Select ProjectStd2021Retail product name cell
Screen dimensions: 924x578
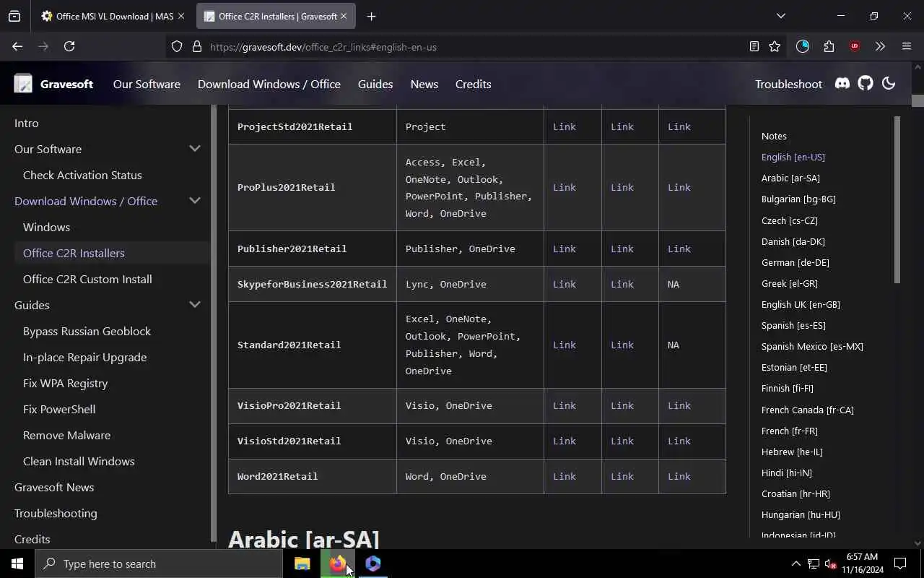tap(313, 126)
